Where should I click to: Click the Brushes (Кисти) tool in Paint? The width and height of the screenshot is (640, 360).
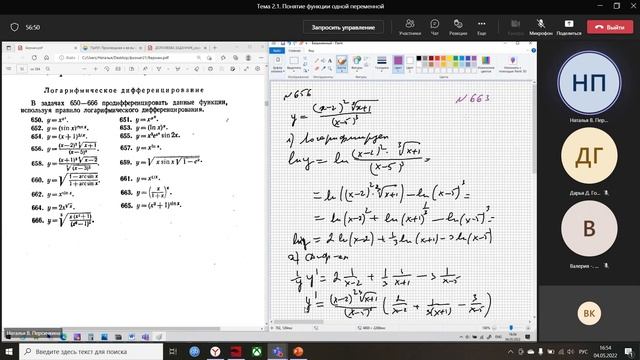point(342,64)
